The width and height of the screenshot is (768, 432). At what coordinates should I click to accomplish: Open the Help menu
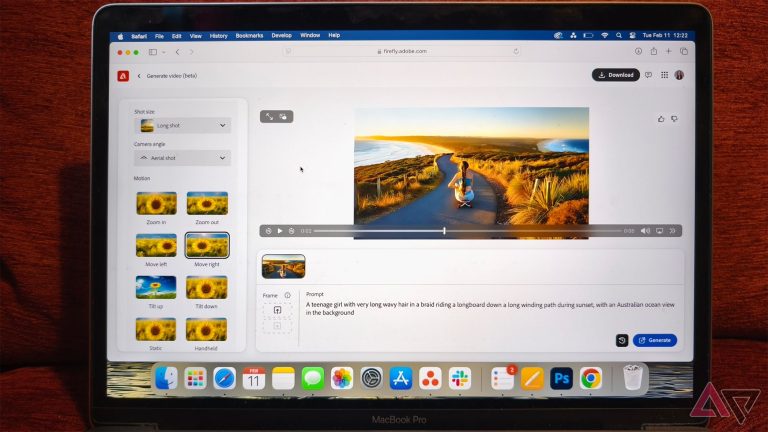pos(334,36)
